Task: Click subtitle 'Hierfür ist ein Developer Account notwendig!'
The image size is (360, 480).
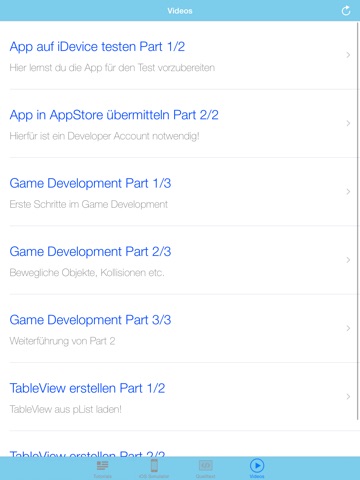Action: click(104, 136)
